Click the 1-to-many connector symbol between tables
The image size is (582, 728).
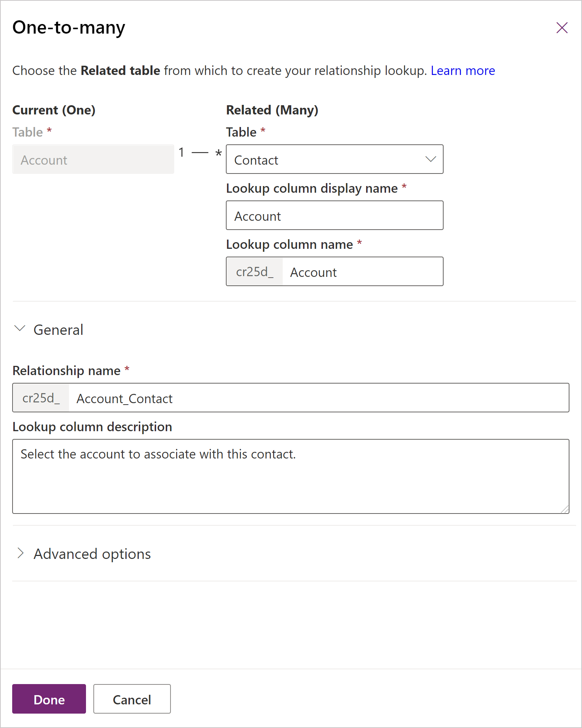point(200,152)
